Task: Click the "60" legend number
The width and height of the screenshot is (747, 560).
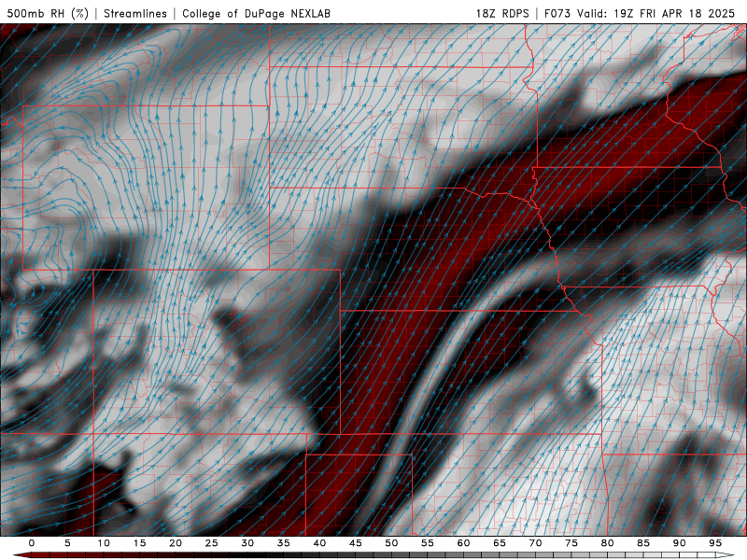Action: (463, 543)
